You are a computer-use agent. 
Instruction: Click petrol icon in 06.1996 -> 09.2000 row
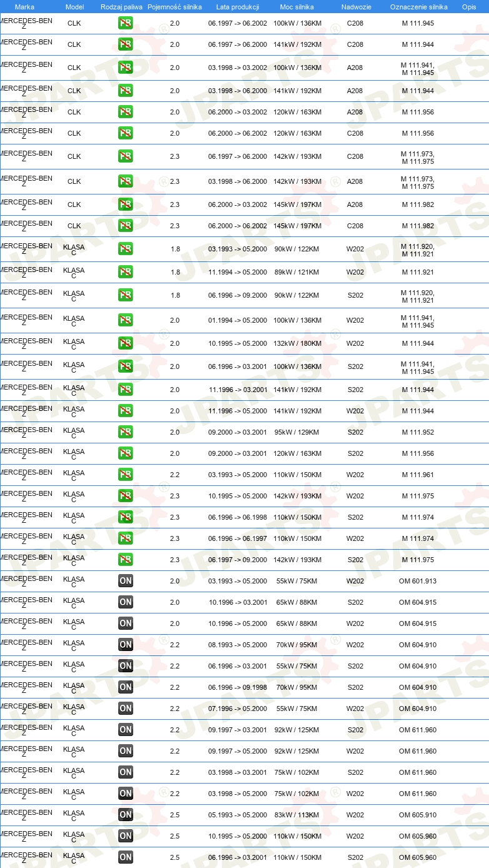126,295
